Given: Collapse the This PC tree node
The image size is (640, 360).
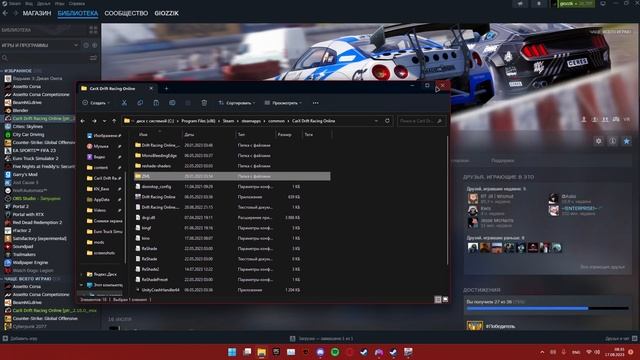Looking at the screenshot, I should pos(82,285).
